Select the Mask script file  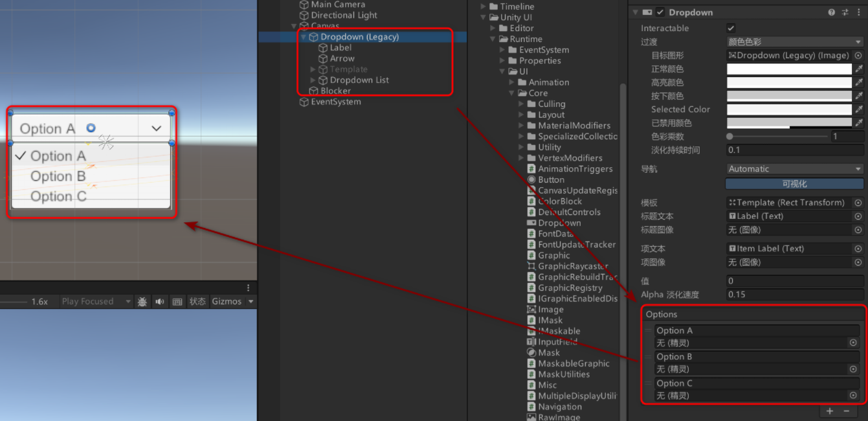click(543, 353)
